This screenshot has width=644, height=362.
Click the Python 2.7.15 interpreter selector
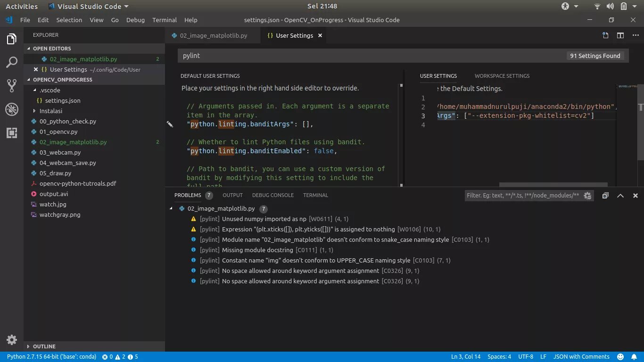pyautogui.click(x=51, y=357)
